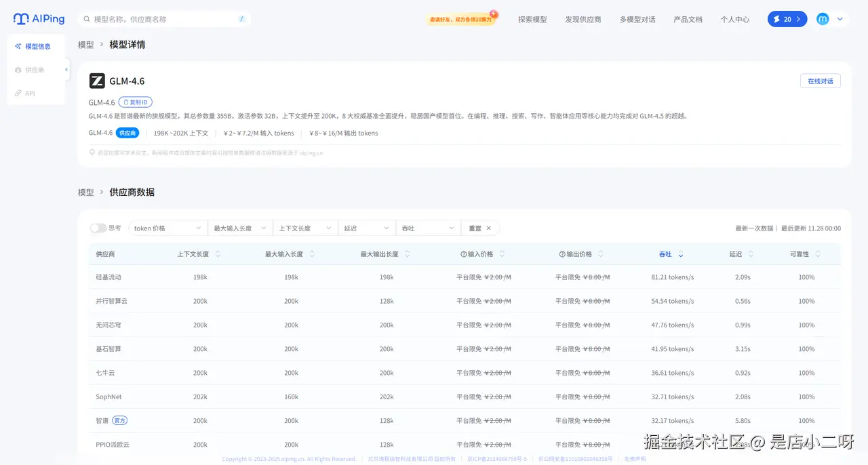This screenshot has height=465, width=868.
Task: Sort by 最大输入长度 column sort icon
Action: [x=312, y=254]
